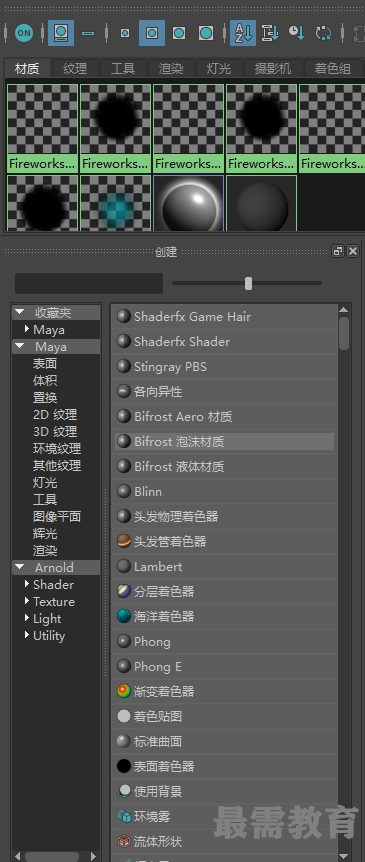Image resolution: width=365 pixels, height=862 pixels.
Task: Create a Phong material
Action: tap(225, 642)
